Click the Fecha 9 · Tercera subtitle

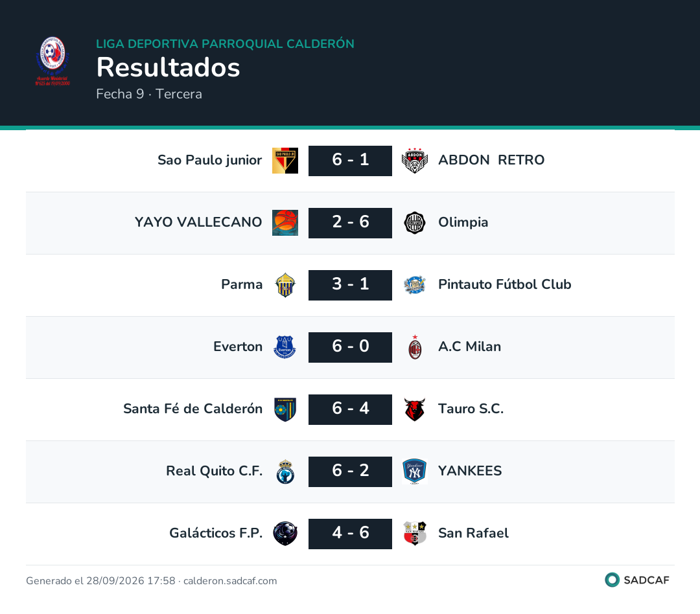coord(149,94)
